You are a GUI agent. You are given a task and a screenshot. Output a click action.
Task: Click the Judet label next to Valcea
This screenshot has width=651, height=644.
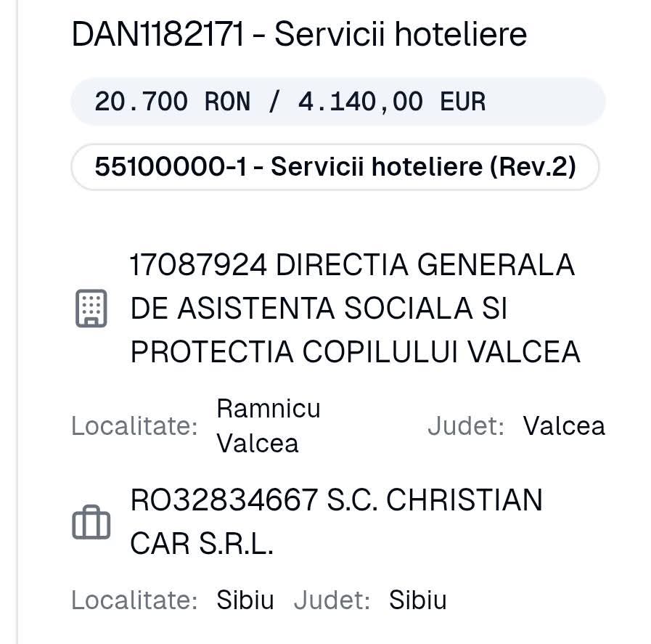pos(466,426)
